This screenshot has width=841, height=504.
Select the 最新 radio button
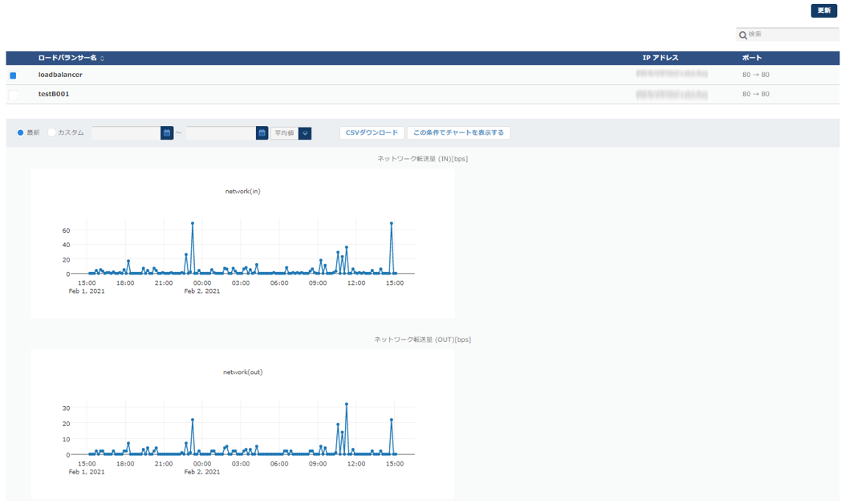click(x=21, y=133)
